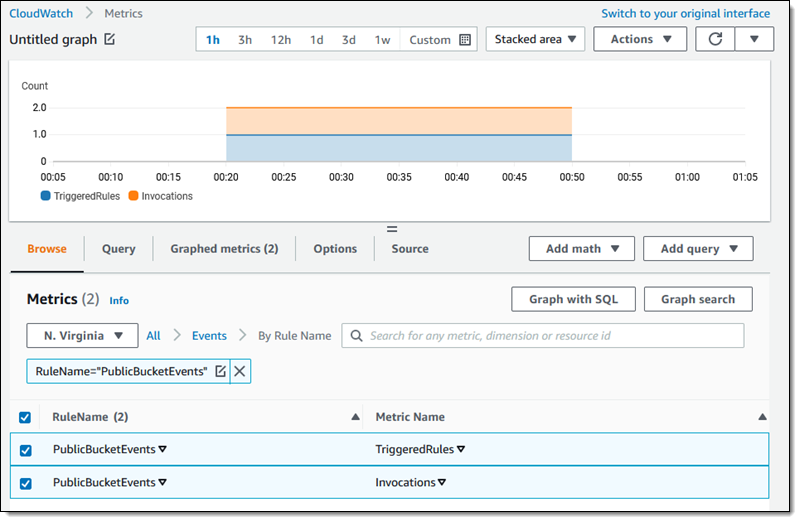Select the 3h time range
The height and width of the screenshot is (522, 800).
click(245, 40)
